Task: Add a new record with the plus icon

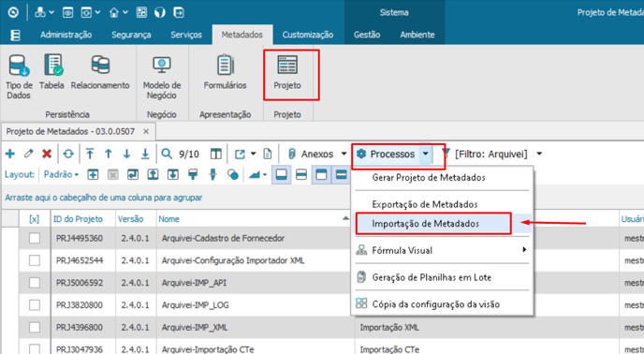Action: click(10, 154)
